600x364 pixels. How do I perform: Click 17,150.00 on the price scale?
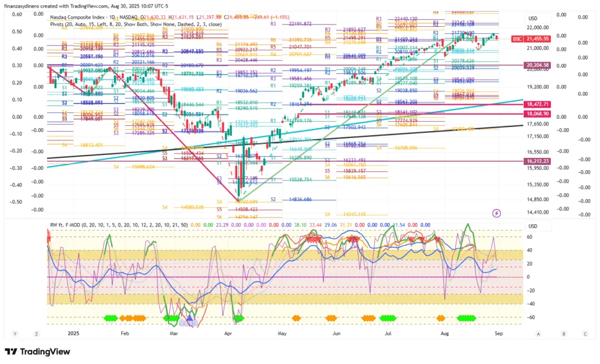tap(538, 136)
